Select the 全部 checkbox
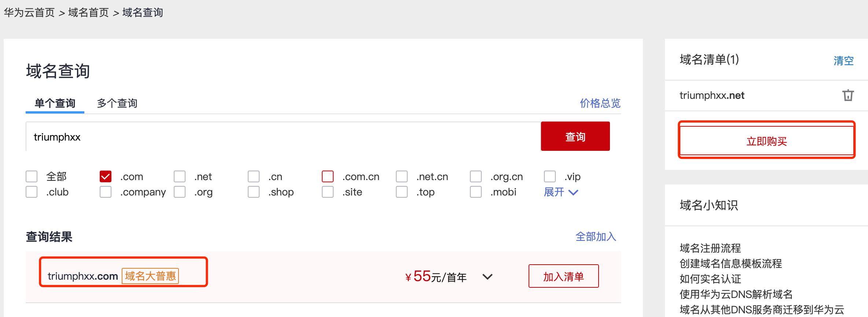Image resolution: width=868 pixels, height=317 pixels. click(32, 176)
